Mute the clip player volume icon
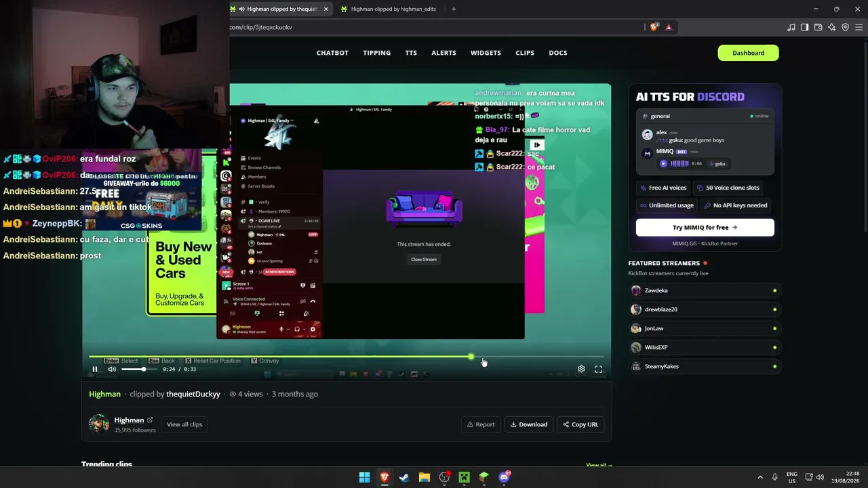Image resolution: width=868 pixels, height=488 pixels. point(112,369)
